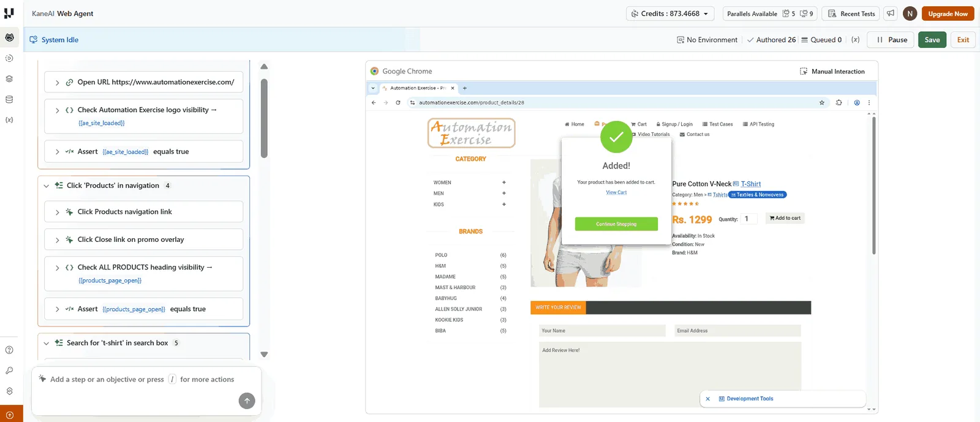Click the Chrome profile icon in embedded browser
This screenshot has width=980, height=422.
[857, 102]
